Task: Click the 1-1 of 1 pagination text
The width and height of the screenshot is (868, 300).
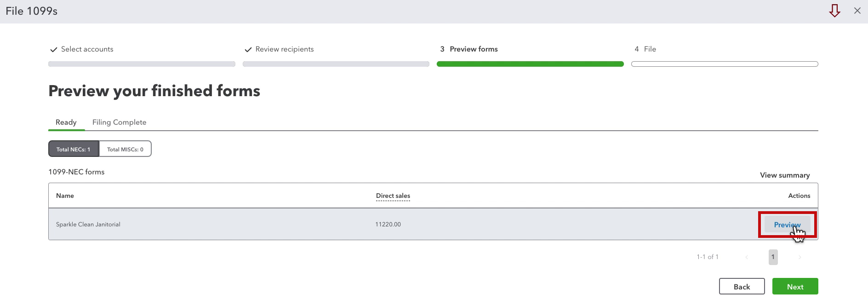Action: (x=707, y=257)
